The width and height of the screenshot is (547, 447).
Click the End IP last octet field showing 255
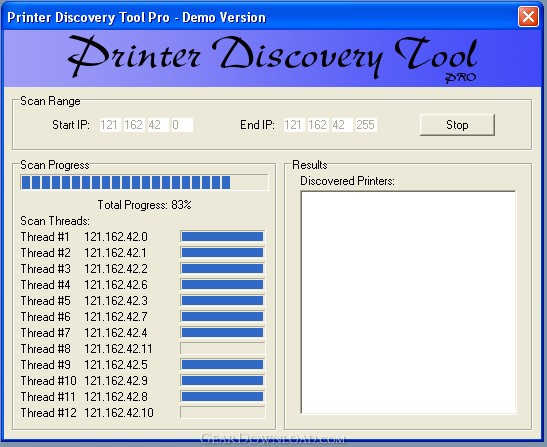[x=366, y=125]
